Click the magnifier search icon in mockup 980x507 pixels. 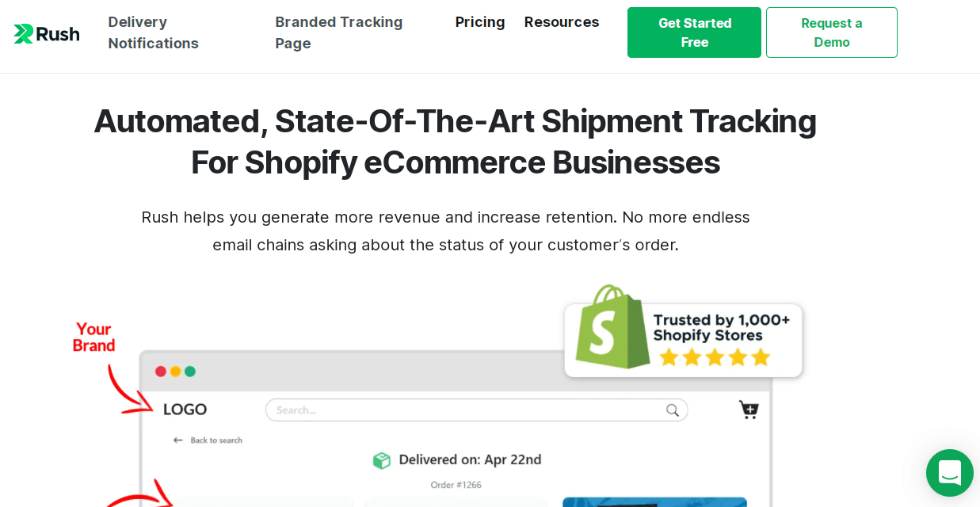673,410
